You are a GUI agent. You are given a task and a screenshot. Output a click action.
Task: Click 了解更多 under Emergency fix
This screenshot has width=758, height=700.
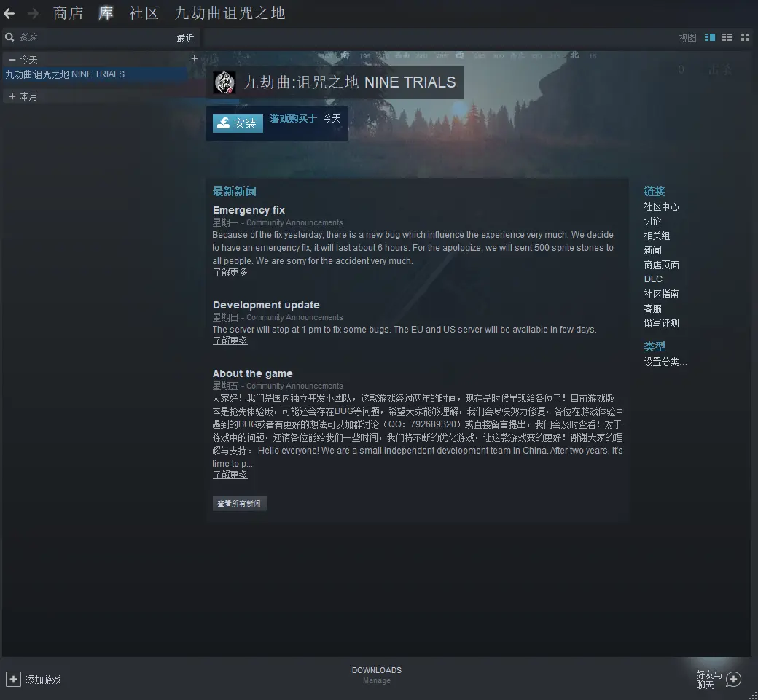tap(230, 273)
